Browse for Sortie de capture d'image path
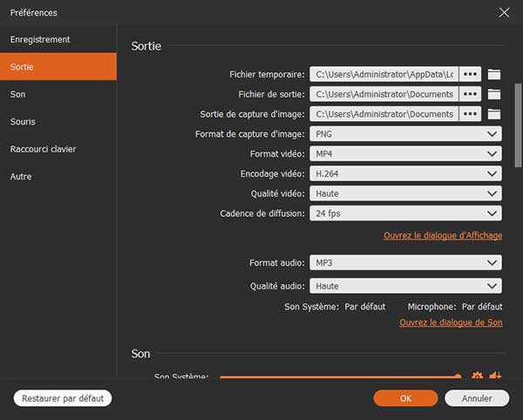Viewport: 523px width, 420px height. tap(471, 114)
